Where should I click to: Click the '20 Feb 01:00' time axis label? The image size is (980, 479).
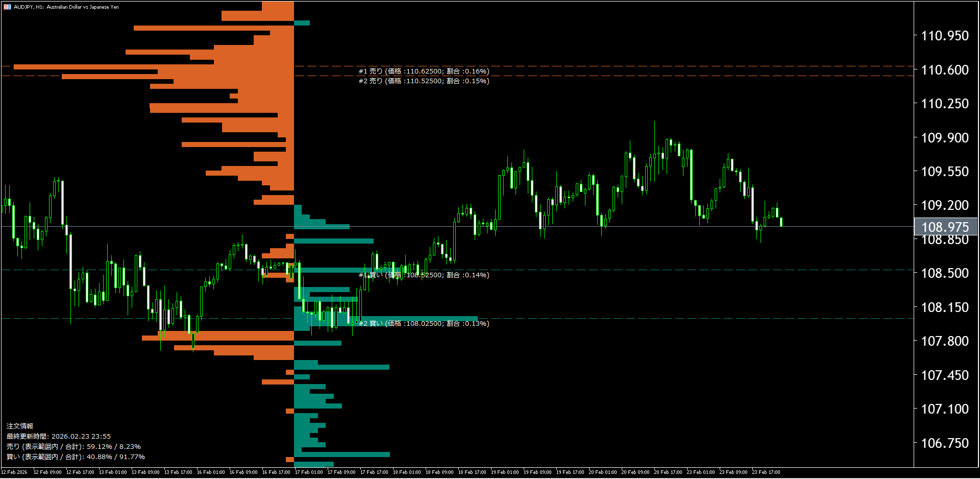(603, 472)
